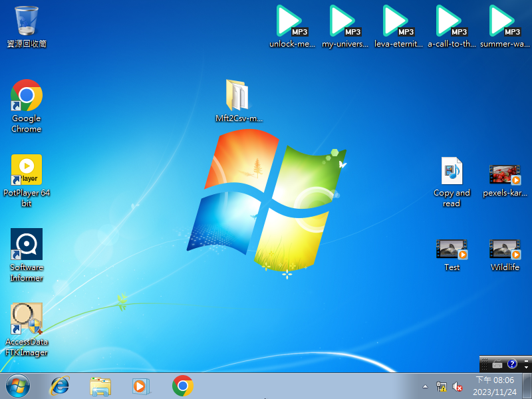Open the language bar options dropdown

coord(526,368)
